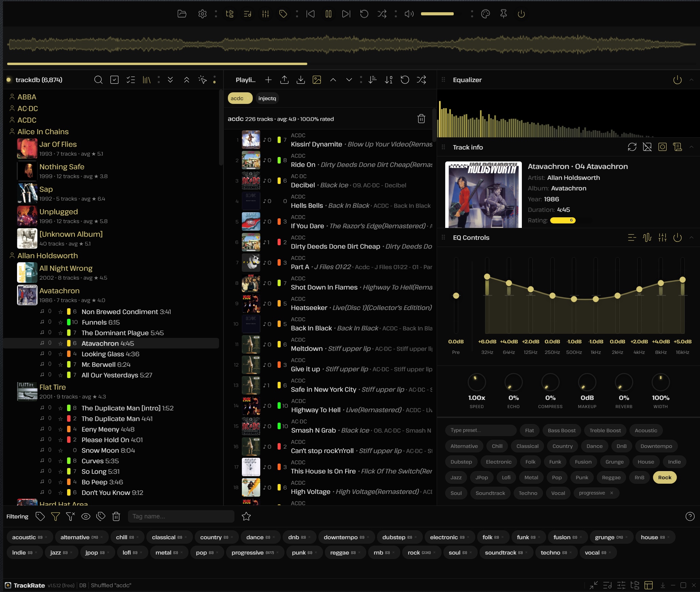This screenshot has height=592, width=700.
Task: Apply the Metal preset
Action: click(x=531, y=477)
